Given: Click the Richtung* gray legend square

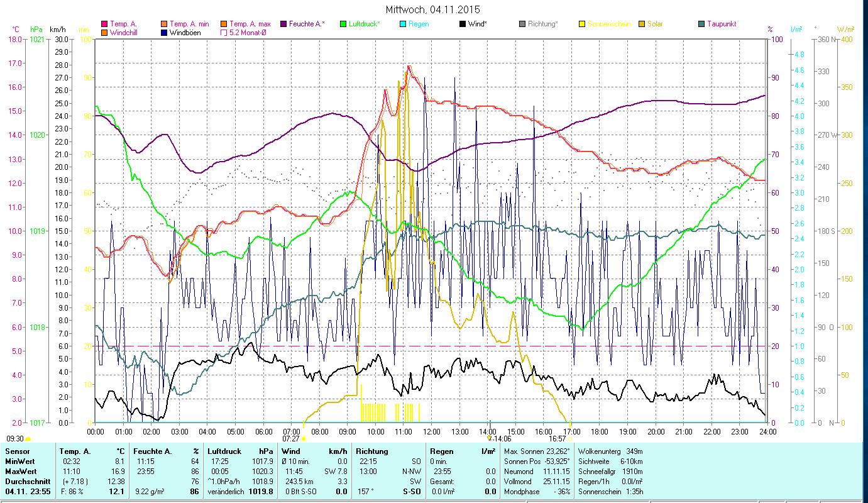Looking at the screenshot, I should pos(522,24).
